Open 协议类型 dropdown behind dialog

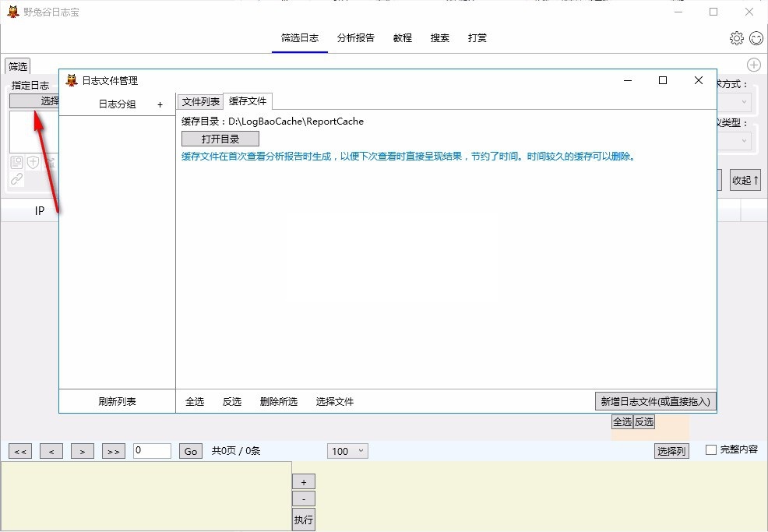click(x=733, y=141)
